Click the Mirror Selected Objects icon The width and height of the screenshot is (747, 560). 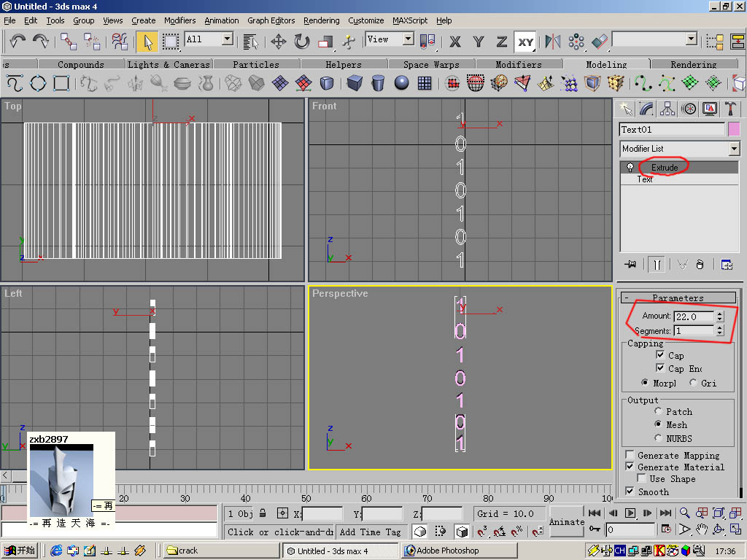(553, 42)
